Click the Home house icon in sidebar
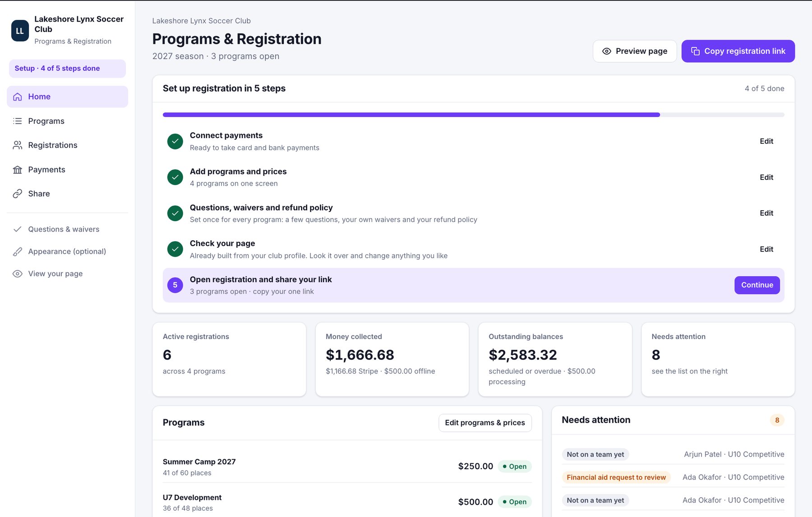The width and height of the screenshot is (812, 517). point(18,97)
